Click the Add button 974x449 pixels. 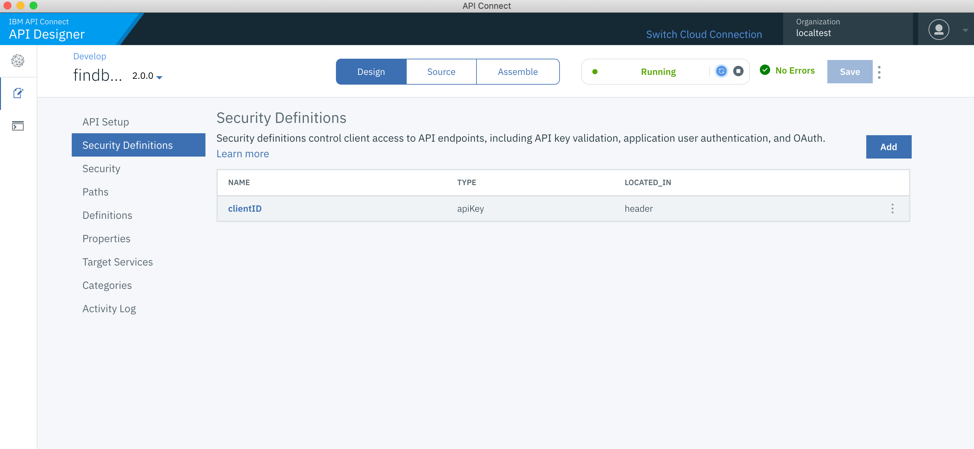point(888,147)
